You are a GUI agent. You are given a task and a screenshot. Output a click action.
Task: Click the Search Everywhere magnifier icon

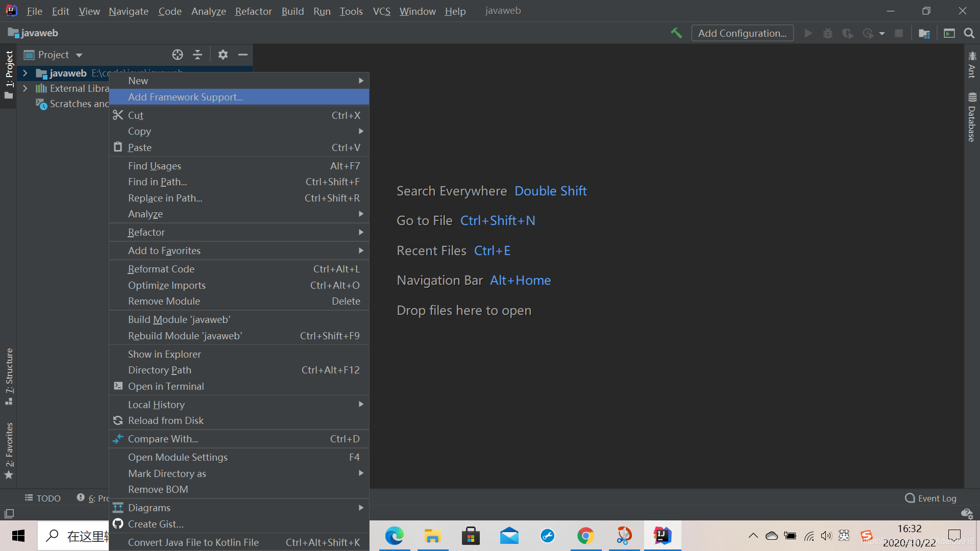coord(969,33)
